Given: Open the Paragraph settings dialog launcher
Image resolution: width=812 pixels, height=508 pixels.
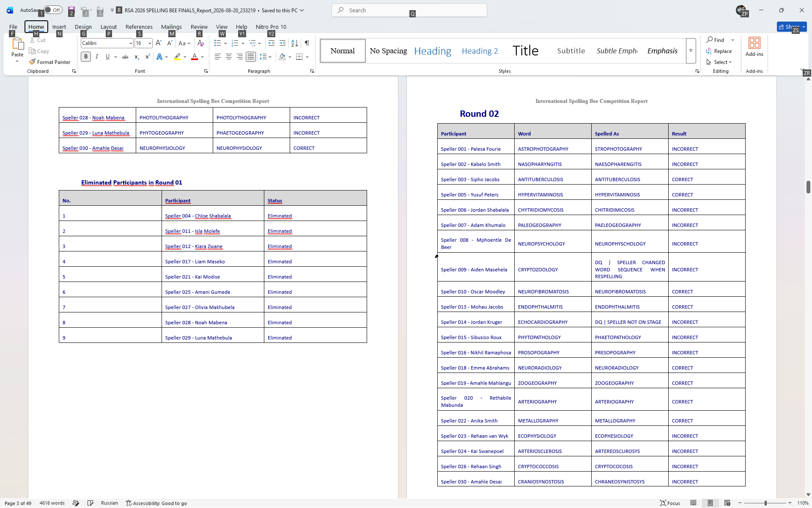Looking at the screenshot, I should tap(312, 71).
